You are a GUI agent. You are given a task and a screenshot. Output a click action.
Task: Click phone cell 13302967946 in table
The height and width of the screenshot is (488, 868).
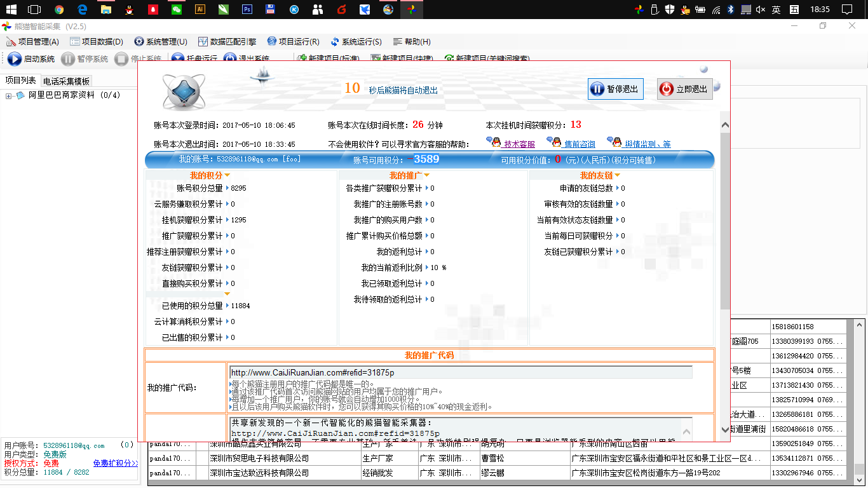coord(808,473)
